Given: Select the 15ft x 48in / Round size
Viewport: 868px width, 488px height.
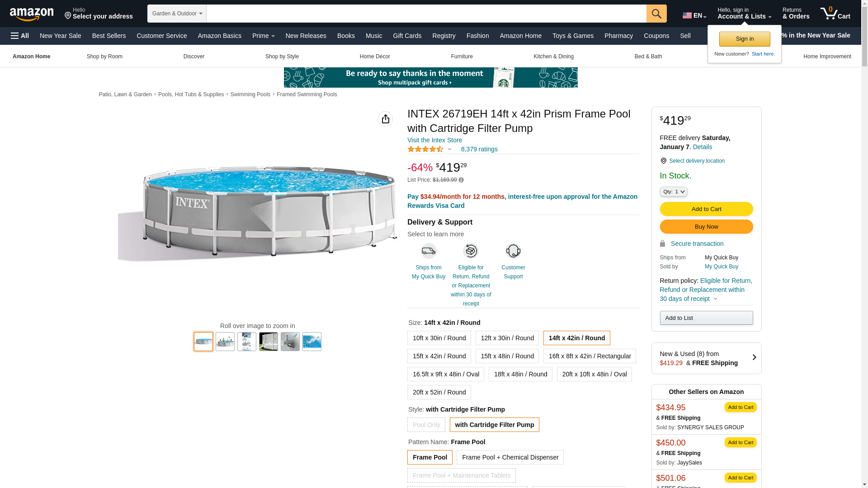Looking at the screenshot, I should (507, 356).
